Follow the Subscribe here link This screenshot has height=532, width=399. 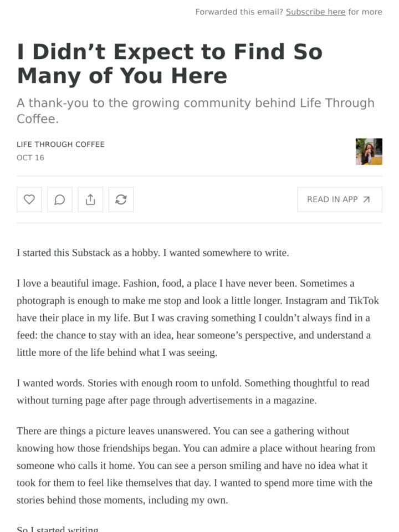click(315, 12)
